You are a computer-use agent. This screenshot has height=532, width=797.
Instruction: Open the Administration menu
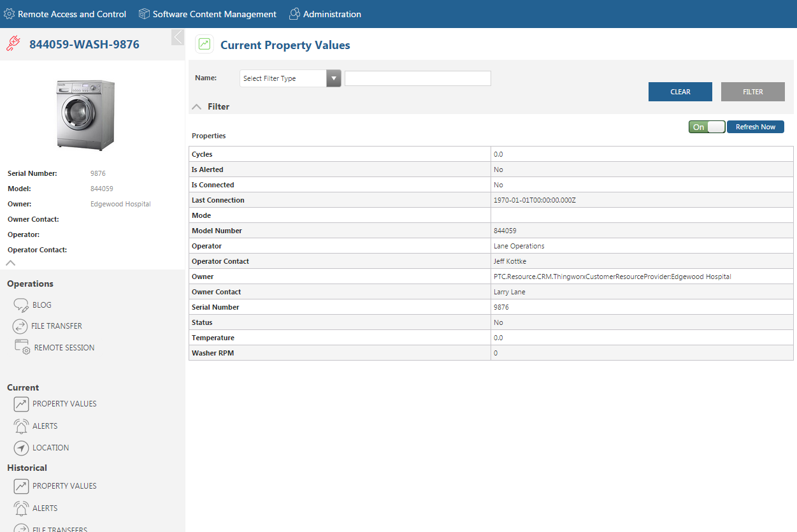325,14
